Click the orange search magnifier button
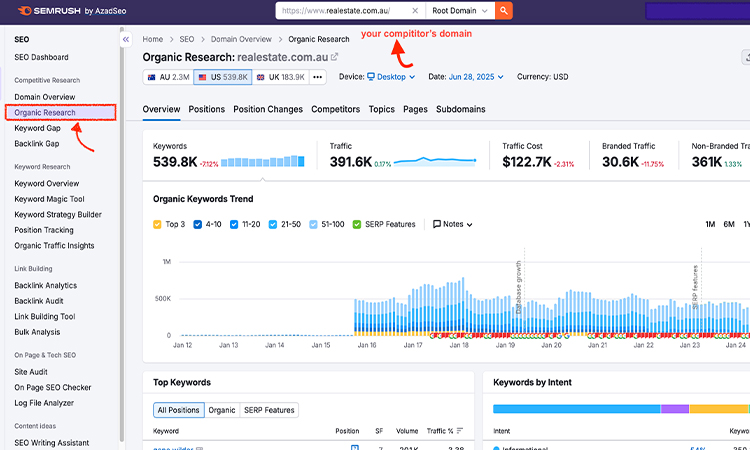This screenshot has height=450, width=750. click(504, 11)
